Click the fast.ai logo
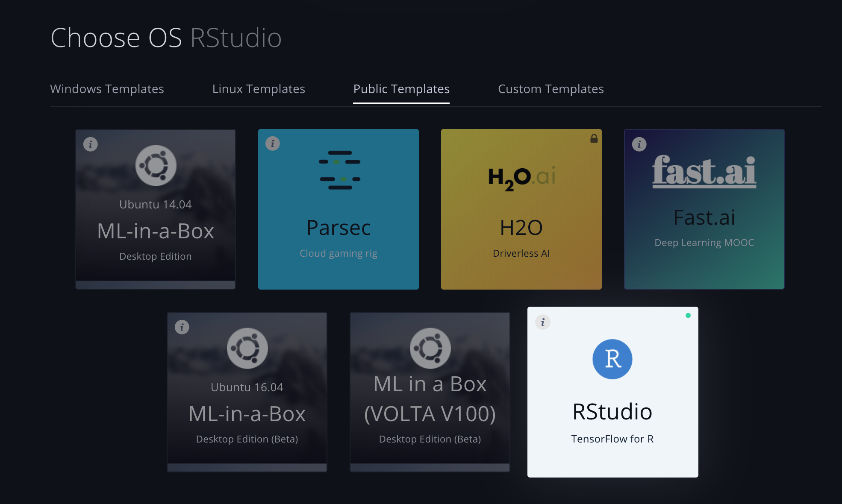The height and width of the screenshot is (504, 842). point(704,171)
